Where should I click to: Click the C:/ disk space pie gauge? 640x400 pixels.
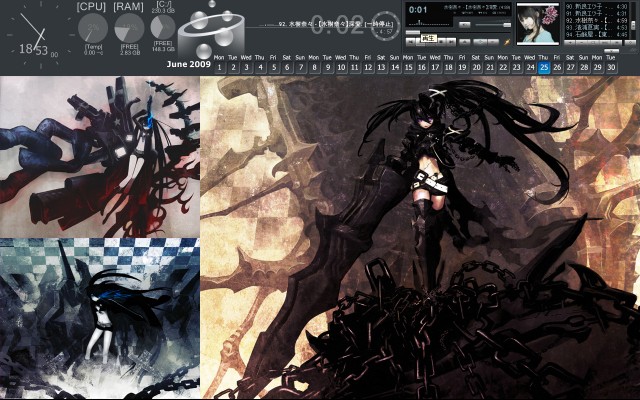[163, 27]
